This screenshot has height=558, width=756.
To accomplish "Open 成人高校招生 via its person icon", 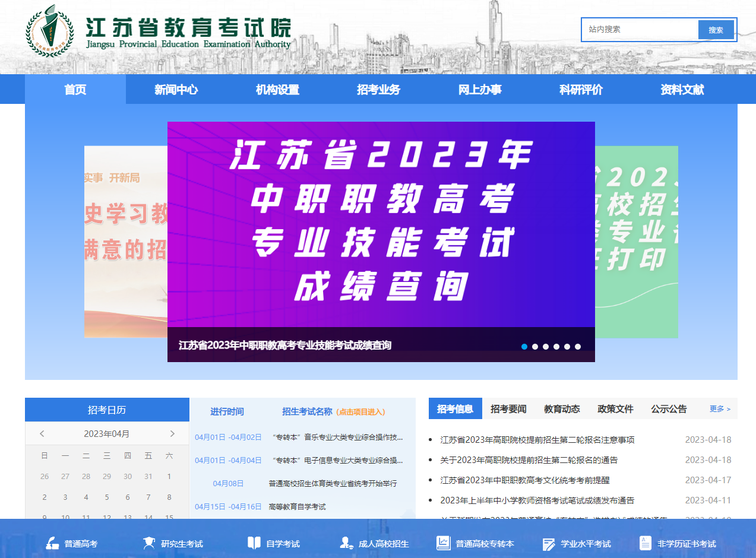I will [x=346, y=543].
